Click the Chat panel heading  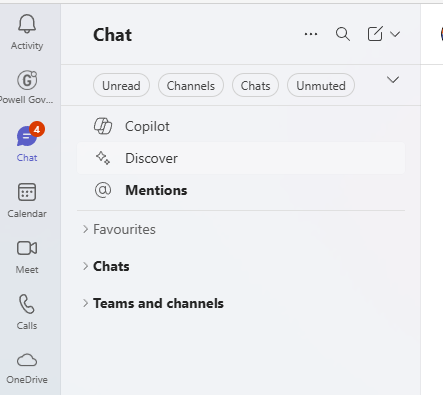pyautogui.click(x=113, y=35)
